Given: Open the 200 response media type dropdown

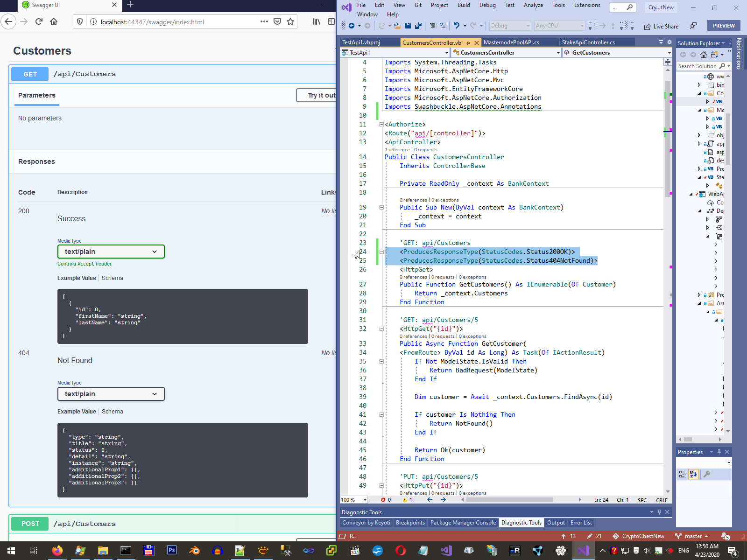Looking at the screenshot, I should coord(111,252).
